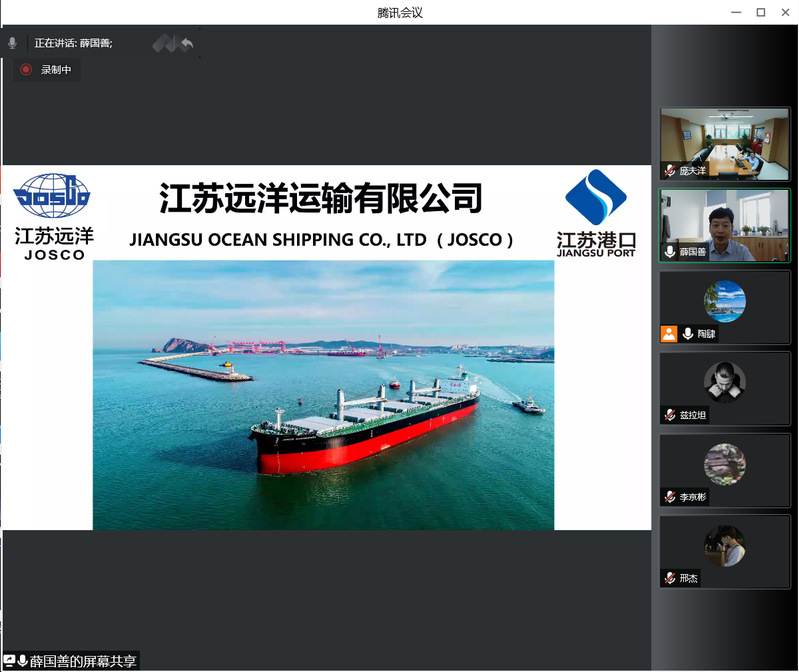Click the 薛国善的屏幕共享 label text
Viewport: 799px width, 672px height.
(83, 661)
